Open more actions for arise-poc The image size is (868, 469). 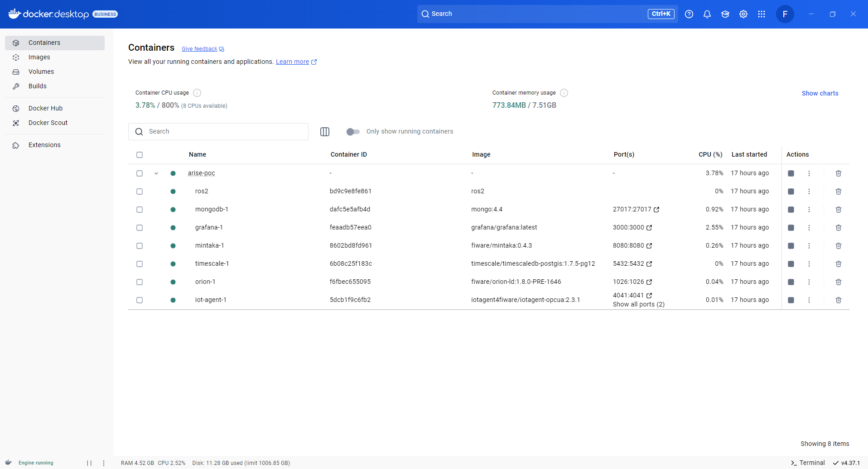pyautogui.click(x=809, y=173)
